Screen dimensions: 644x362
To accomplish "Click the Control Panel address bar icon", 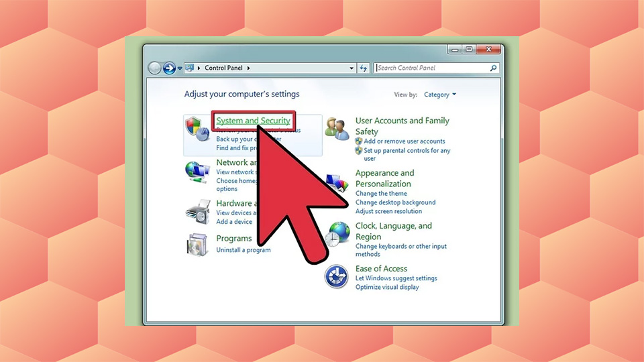I will [189, 68].
